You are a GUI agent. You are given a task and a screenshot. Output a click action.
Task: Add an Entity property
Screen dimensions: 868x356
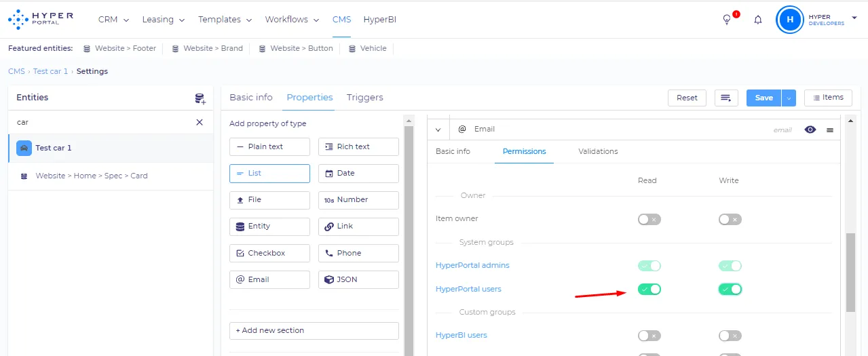click(x=269, y=226)
